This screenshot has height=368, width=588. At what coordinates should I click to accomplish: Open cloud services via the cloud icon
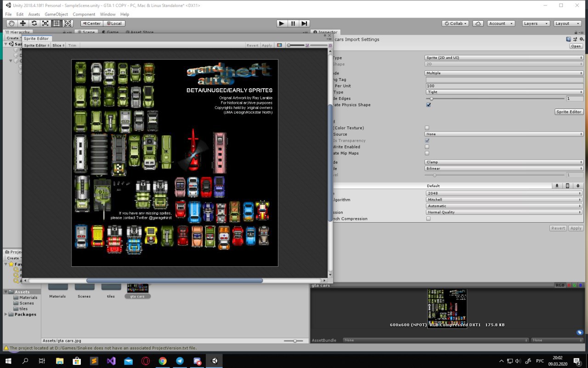[478, 23]
